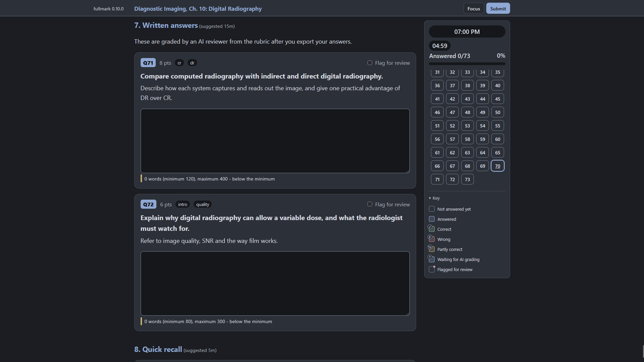
Task: Open question 64 in the navigator
Action: pos(483,152)
